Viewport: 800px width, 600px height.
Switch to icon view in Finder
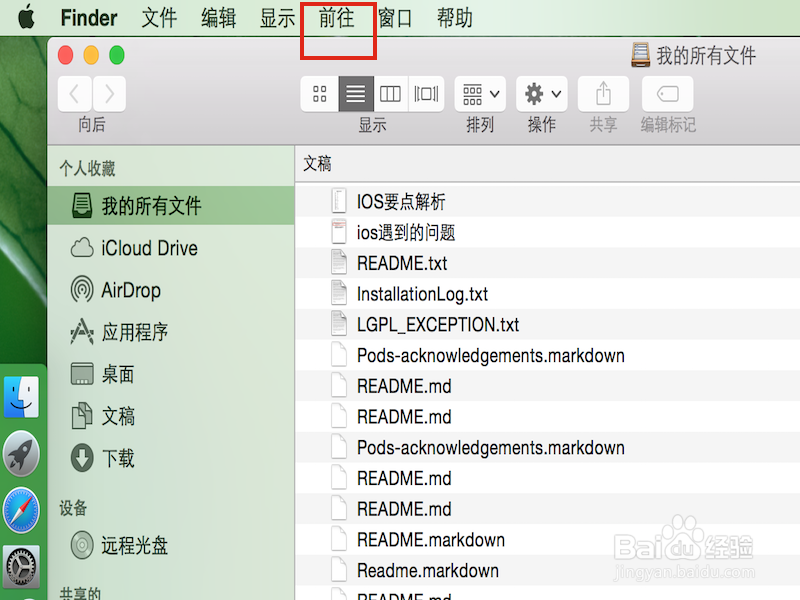pos(320,93)
